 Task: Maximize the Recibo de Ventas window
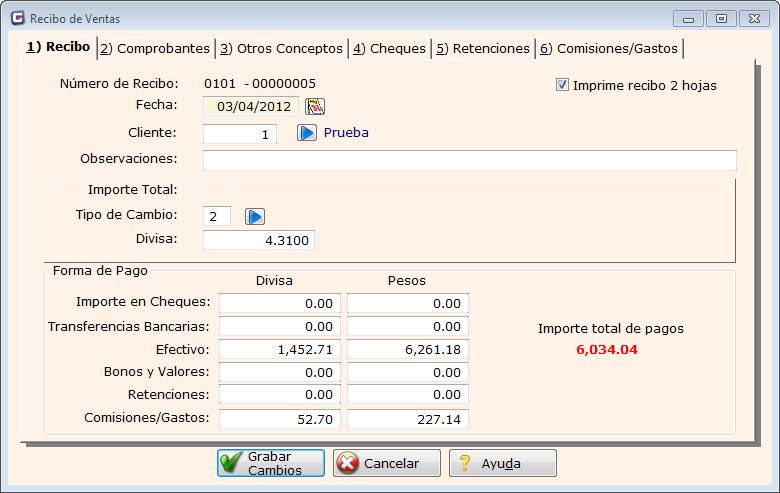[x=720, y=18]
